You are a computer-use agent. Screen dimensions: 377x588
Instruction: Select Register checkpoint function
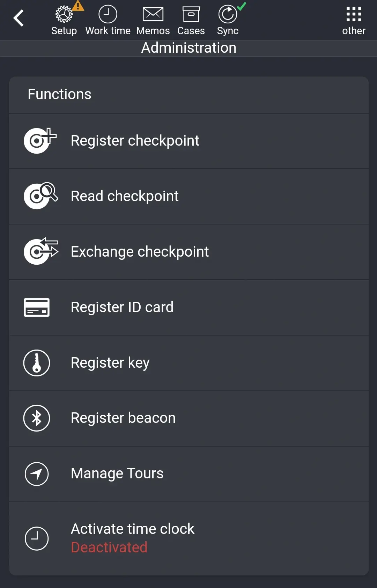click(135, 141)
